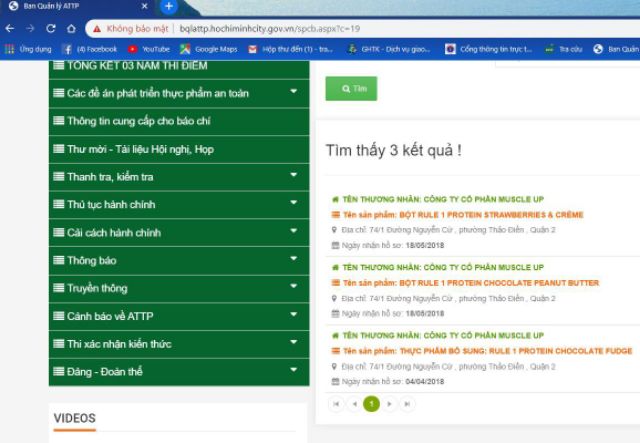Click the browser back arrow
The image size is (640, 443).
[10, 28]
